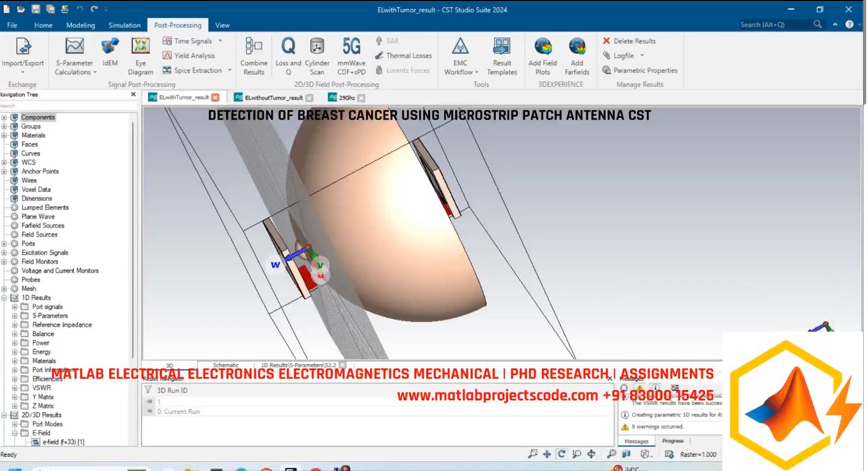Toggle the info messages filter
The width and height of the screenshot is (868, 471).
point(655,387)
